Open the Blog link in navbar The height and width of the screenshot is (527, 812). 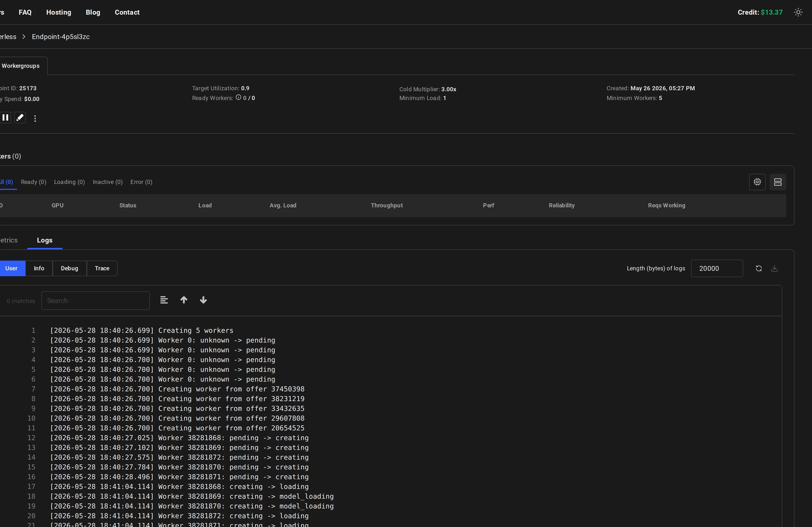click(93, 12)
